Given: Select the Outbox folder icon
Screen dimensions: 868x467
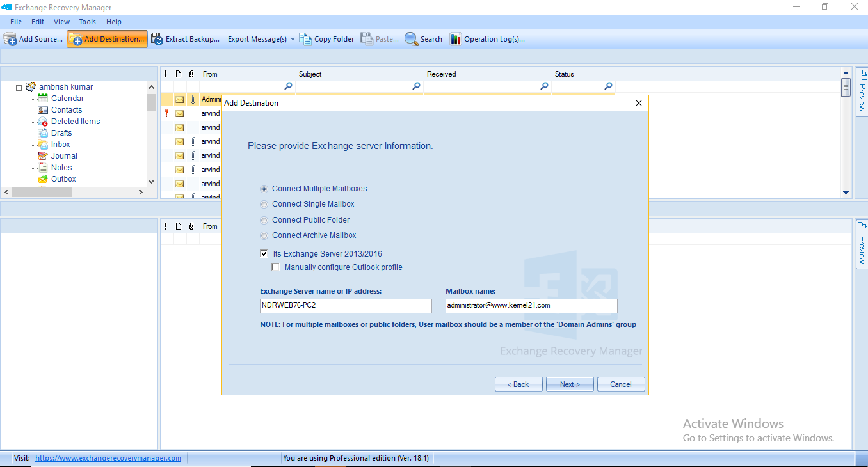Looking at the screenshot, I should pyautogui.click(x=43, y=179).
